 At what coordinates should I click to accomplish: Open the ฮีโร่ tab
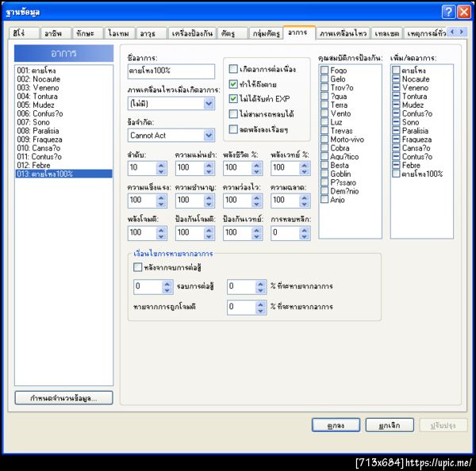pos(24,33)
